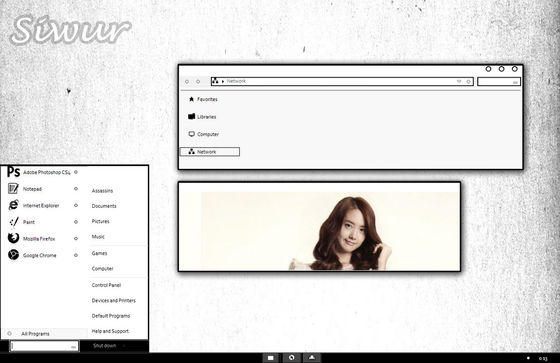Open Games from start menu
Image resolution: width=560 pixels, height=363 pixels.
pyautogui.click(x=99, y=253)
